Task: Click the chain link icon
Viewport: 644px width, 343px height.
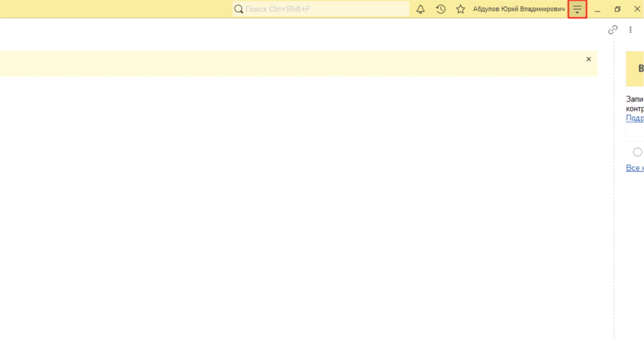Action: pyautogui.click(x=613, y=30)
